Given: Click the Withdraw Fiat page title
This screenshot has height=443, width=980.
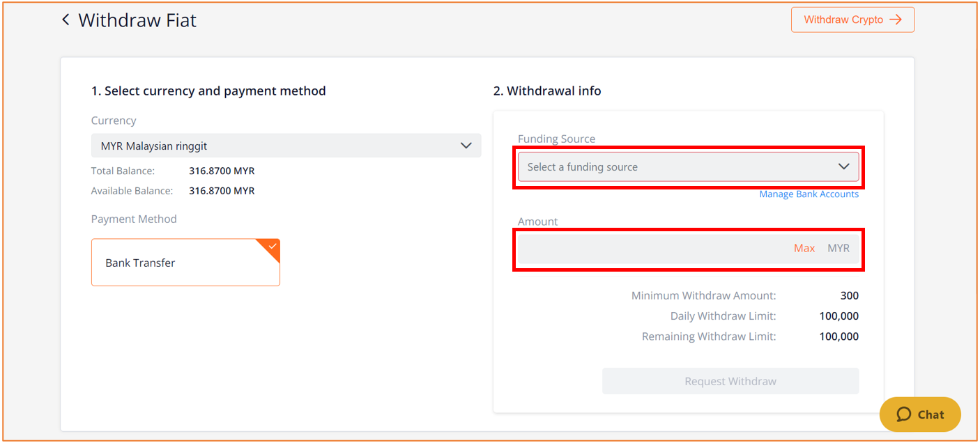Looking at the screenshot, I should point(137,20).
